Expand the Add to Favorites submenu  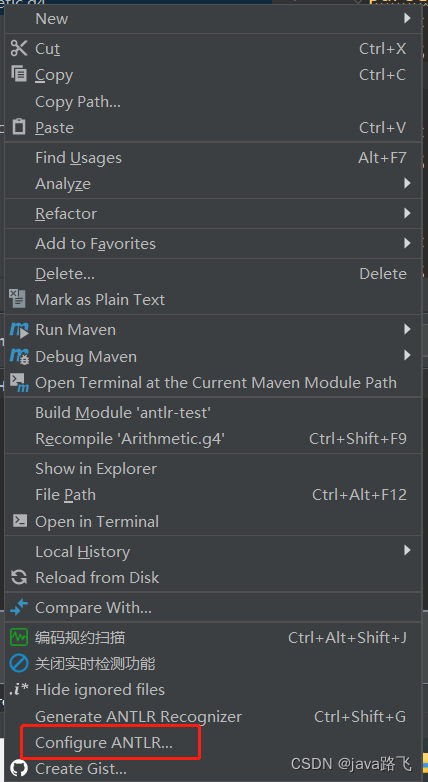pos(213,243)
